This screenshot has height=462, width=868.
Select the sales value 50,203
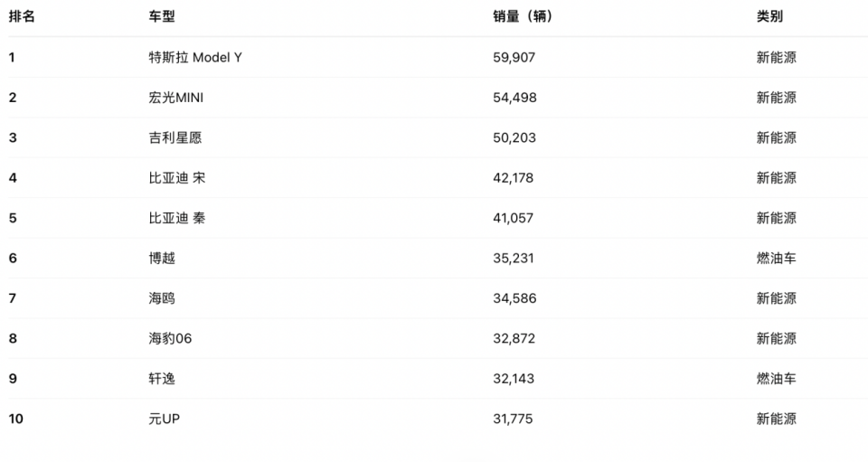[514, 137]
